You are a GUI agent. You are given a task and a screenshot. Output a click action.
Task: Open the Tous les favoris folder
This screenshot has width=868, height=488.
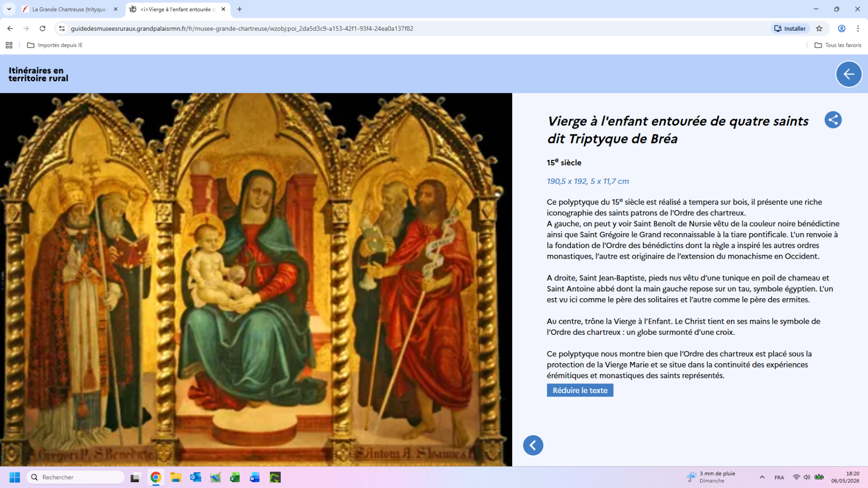(838, 45)
